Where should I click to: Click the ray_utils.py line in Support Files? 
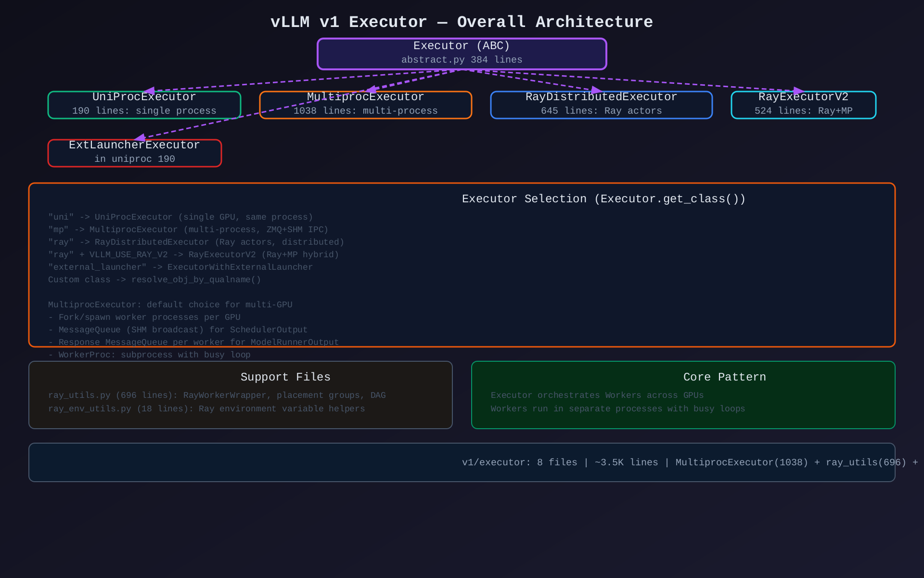217,395
